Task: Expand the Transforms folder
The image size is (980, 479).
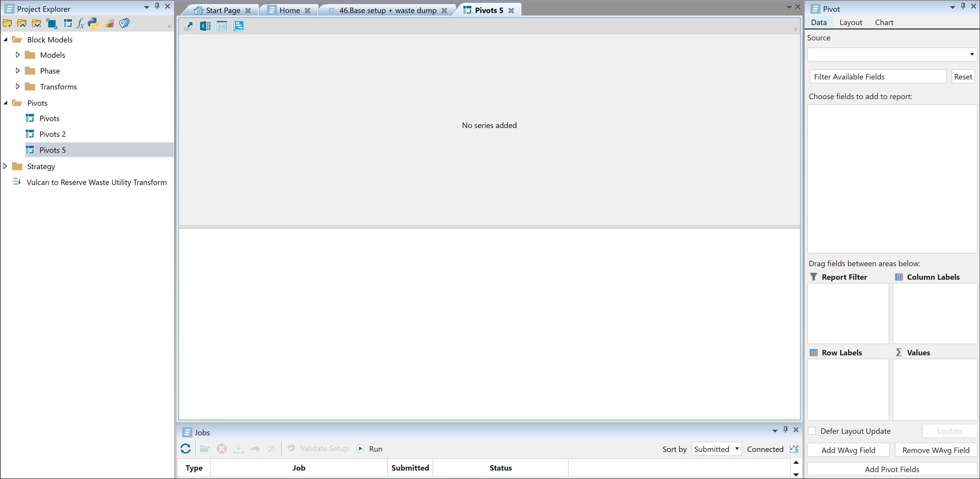Action: coord(17,87)
